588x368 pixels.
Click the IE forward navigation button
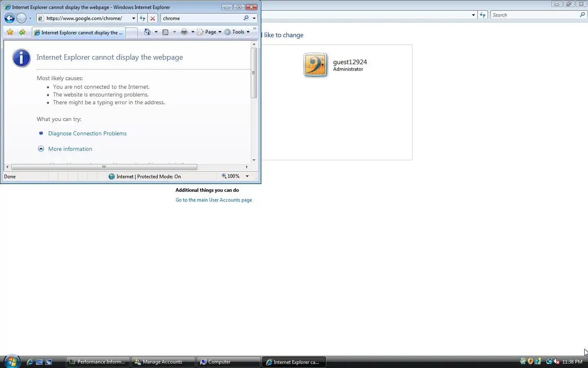[21, 18]
